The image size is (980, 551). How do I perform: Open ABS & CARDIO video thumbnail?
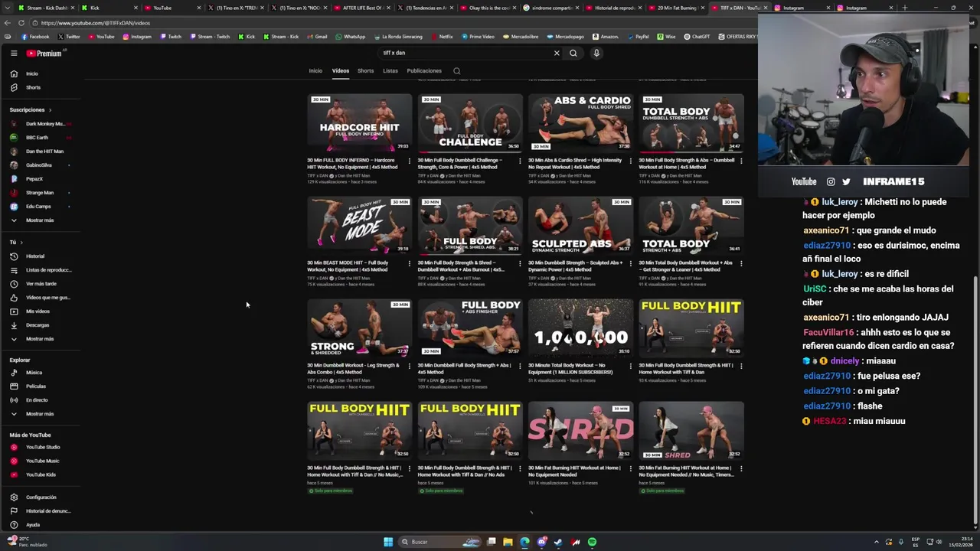click(580, 123)
